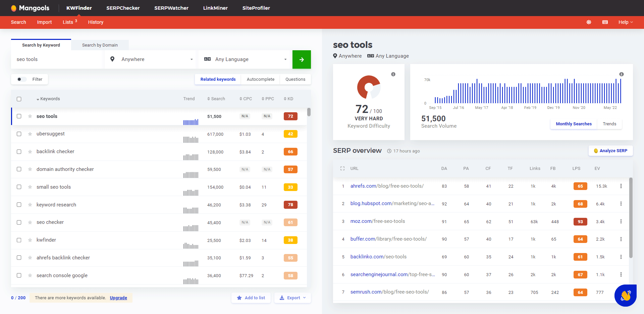This screenshot has width=644, height=314.
Task: Check the ubersuggest checkbox
Action: pyautogui.click(x=19, y=134)
